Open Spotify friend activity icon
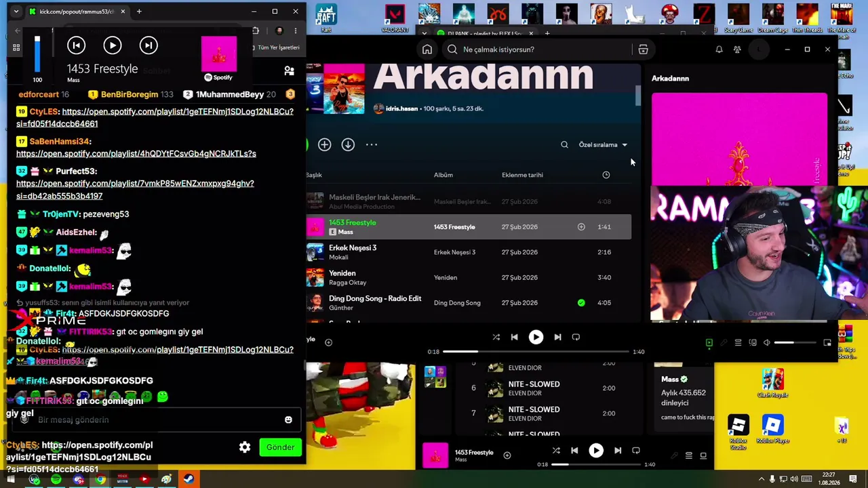 pyautogui.click(x=737, y=49)
